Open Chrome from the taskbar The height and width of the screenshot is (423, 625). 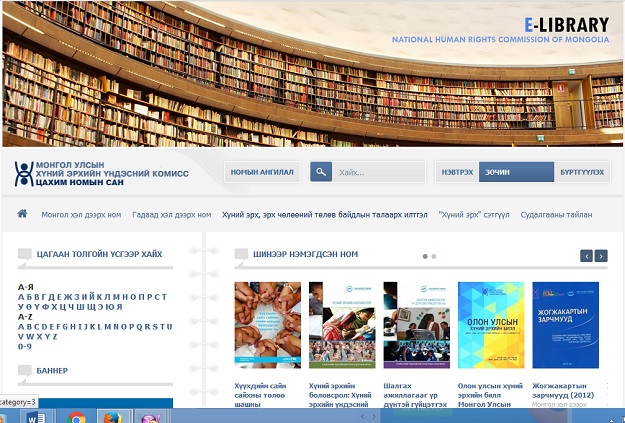pos(77,416)
